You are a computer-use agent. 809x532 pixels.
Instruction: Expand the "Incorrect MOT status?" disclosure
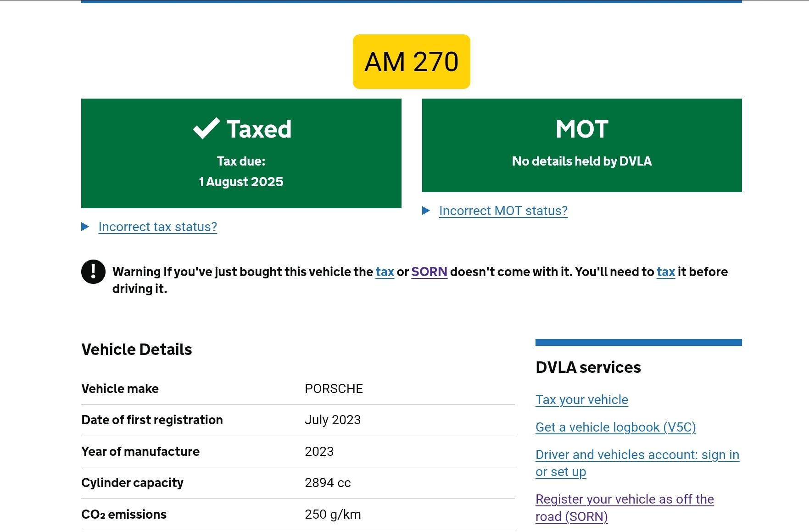pos(503,211)
